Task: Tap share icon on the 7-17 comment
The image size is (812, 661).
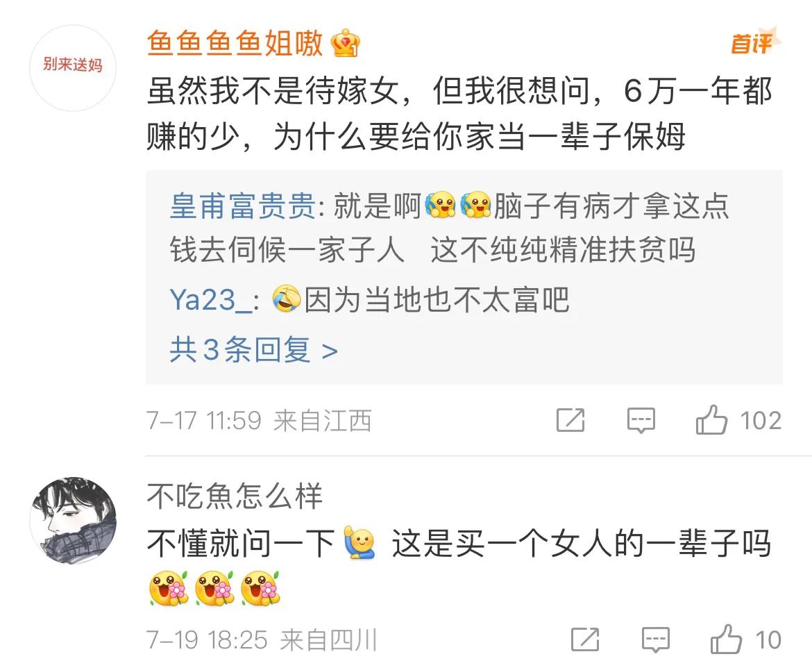Action: pos(570,419)
